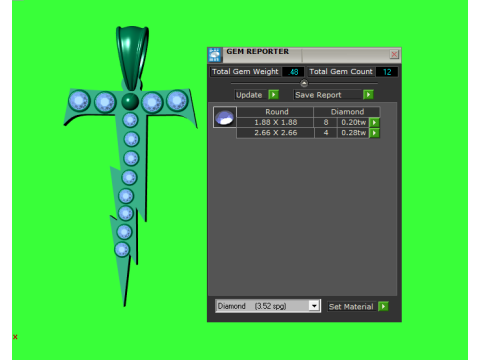Open the Diamond (3.52 spg) material dropdown
The width and height of the screenshot is (480, 360).
pos(268,306)
